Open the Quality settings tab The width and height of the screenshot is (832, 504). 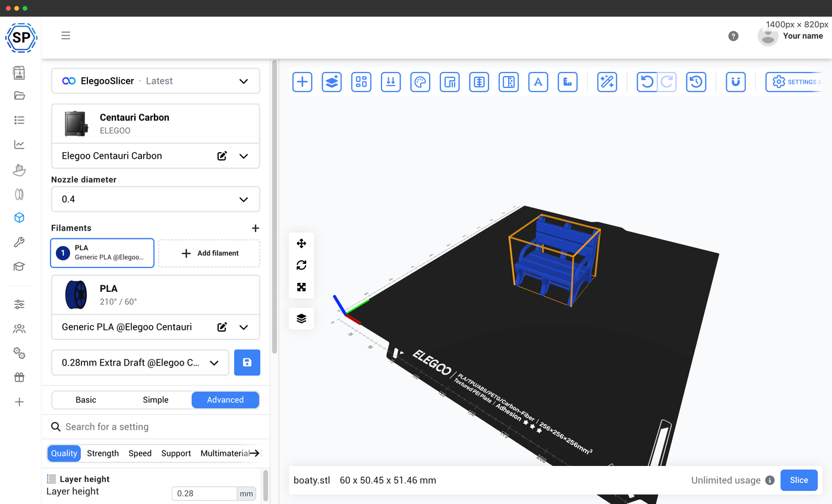pos(64,453)
